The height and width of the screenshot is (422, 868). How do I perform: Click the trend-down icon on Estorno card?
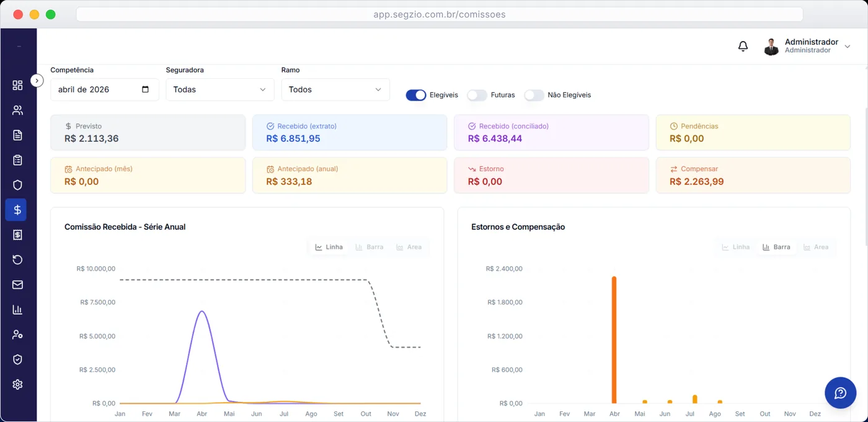coord(472,169)
